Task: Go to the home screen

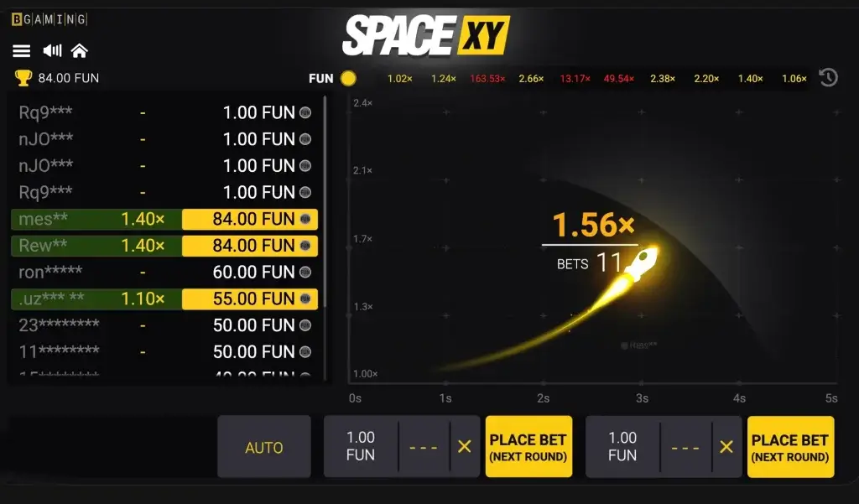Action: tap(80, 51)
